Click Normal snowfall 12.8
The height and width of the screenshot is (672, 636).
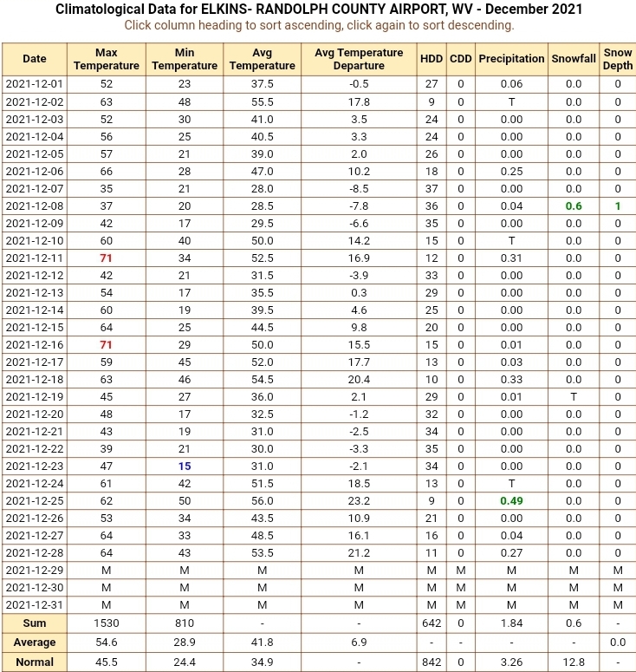coord(574,662)
